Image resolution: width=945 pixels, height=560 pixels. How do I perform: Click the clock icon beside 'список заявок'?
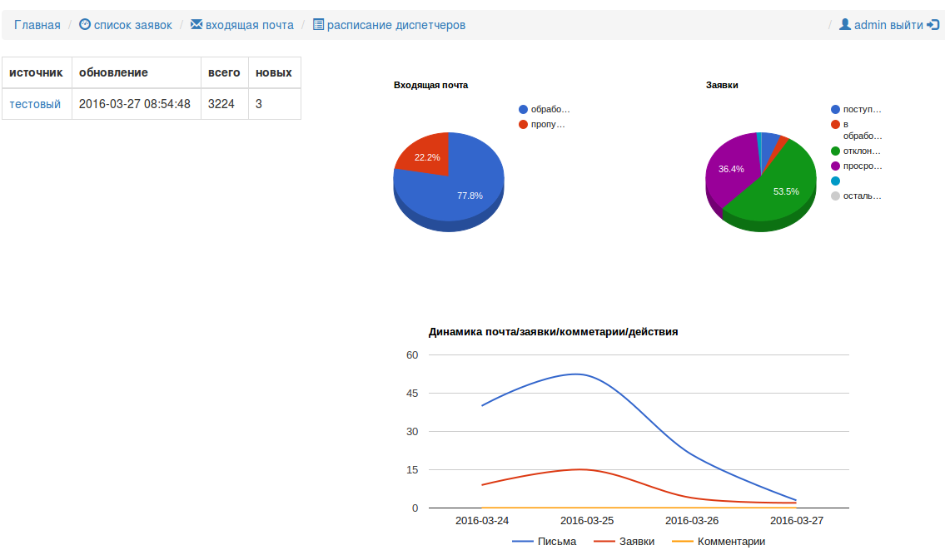tap(85, 25)
